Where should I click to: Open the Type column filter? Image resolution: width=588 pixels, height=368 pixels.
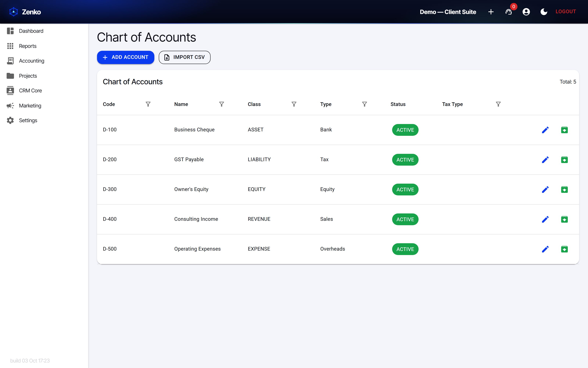pos(364,104)
